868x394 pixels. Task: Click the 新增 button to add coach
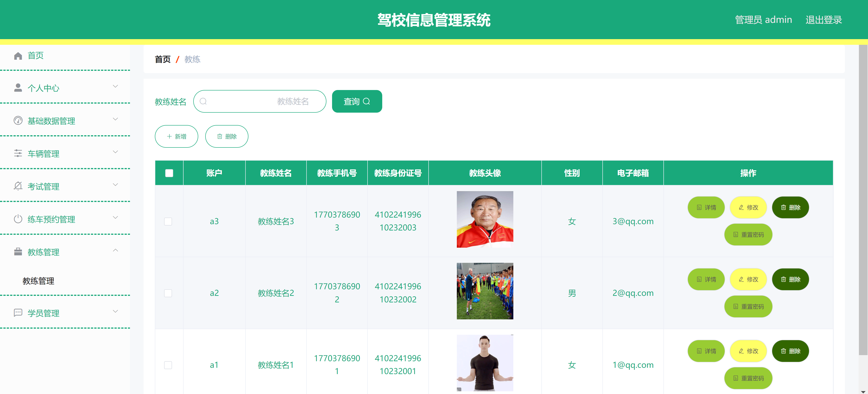(176, 136)
